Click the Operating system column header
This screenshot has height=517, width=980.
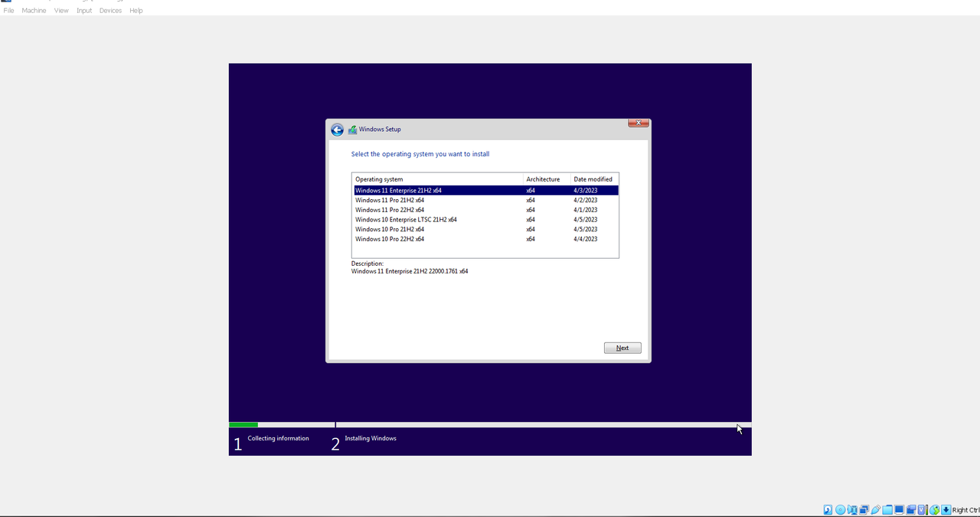click(438, 179)
